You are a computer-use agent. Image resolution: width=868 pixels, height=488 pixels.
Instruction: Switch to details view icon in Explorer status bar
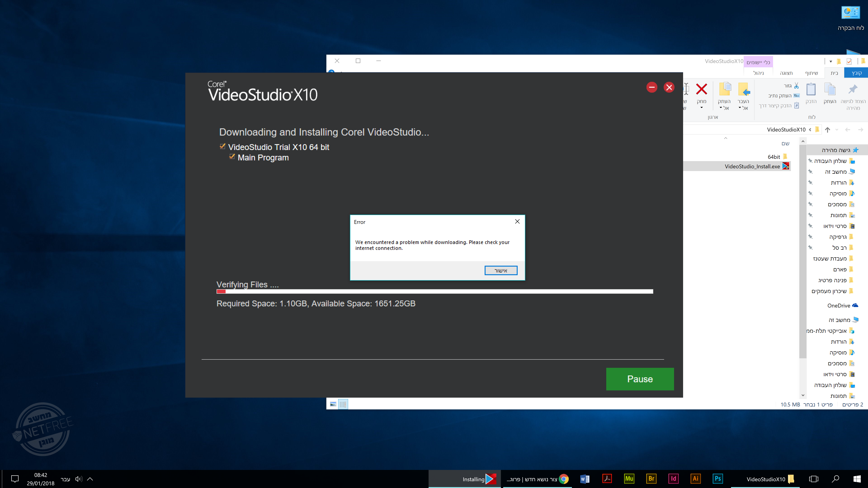point(343,404)
